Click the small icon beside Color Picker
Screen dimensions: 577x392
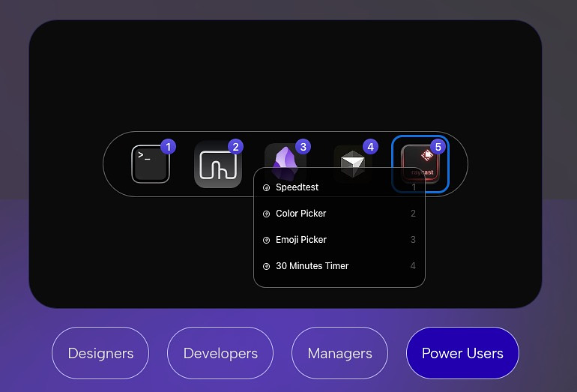coord(267,214)
